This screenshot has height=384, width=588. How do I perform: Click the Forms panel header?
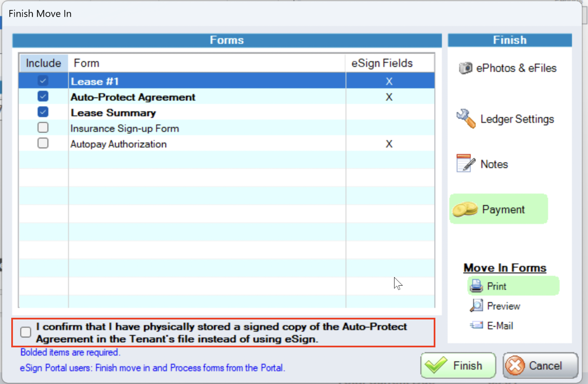coord(227,40)
